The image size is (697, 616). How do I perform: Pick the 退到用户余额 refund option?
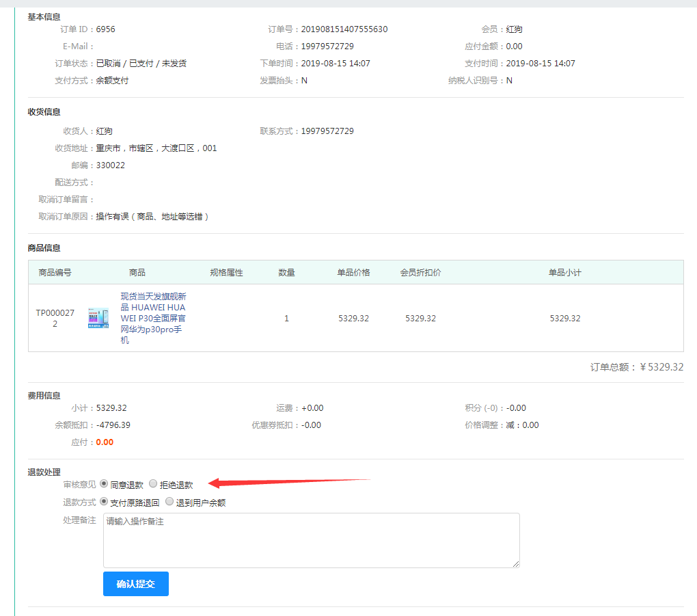coord(169,502)
